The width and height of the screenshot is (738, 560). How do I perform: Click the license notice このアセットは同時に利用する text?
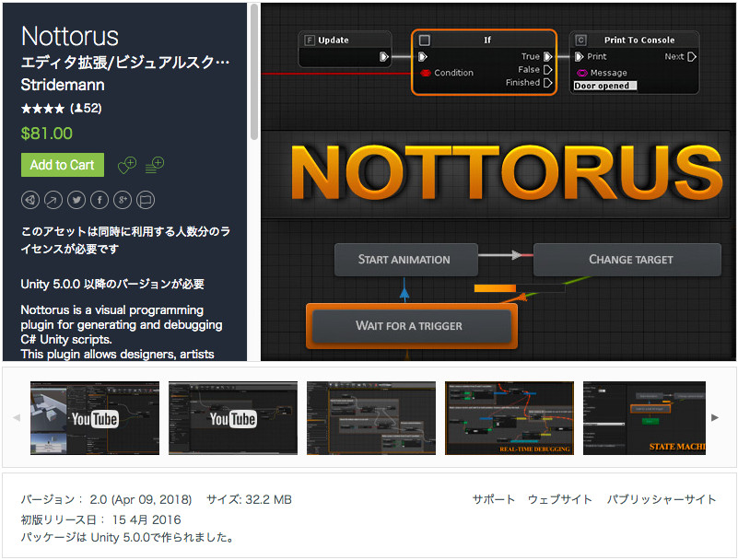[x=125, y=240]
